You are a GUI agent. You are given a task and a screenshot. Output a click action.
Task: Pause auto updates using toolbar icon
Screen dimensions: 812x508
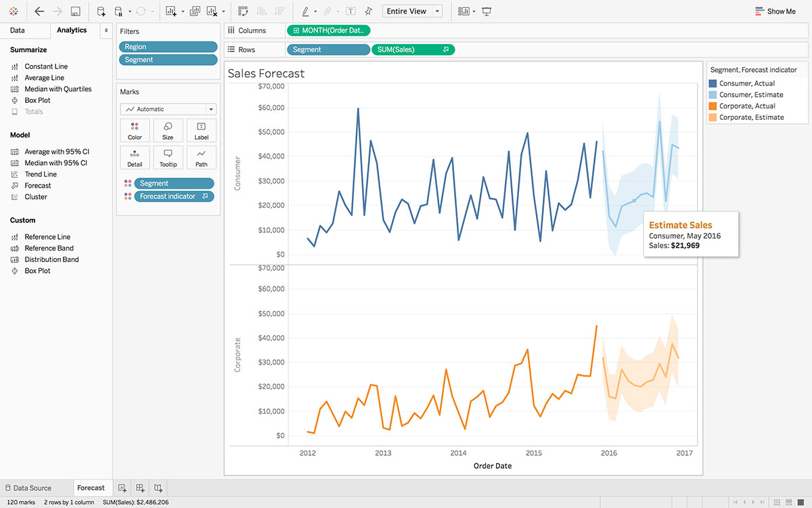118,12
